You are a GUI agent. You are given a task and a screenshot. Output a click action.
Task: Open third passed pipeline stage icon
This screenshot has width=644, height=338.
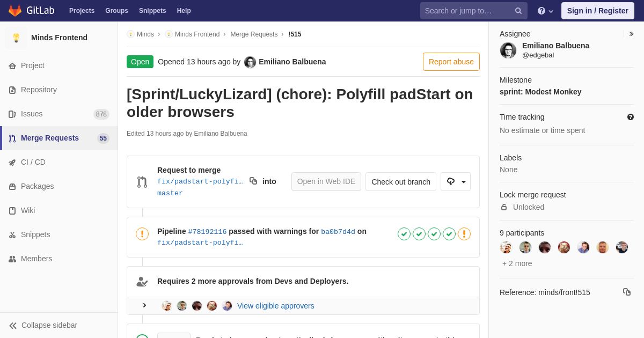(434, 234)
